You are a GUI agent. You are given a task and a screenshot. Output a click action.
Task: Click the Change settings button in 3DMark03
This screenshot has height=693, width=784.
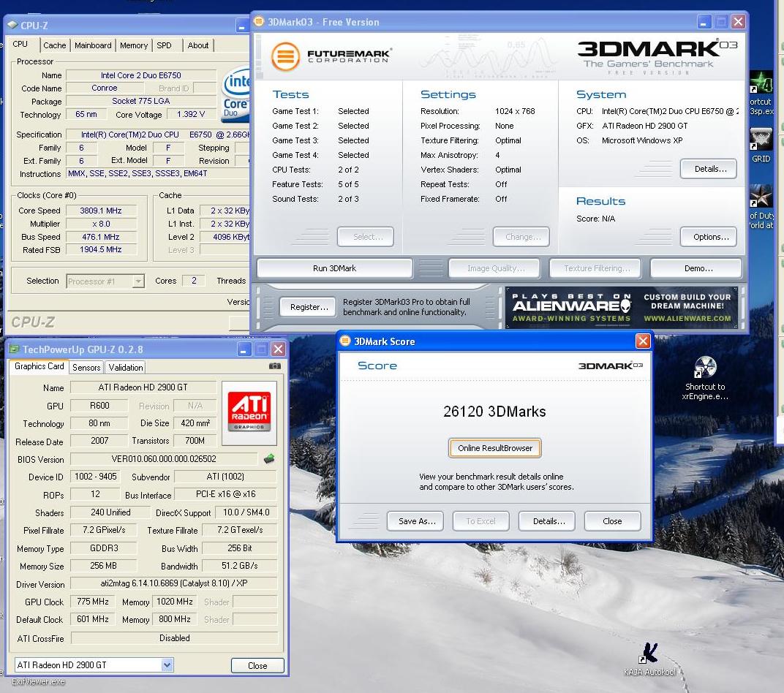click(x=521, y=237)
